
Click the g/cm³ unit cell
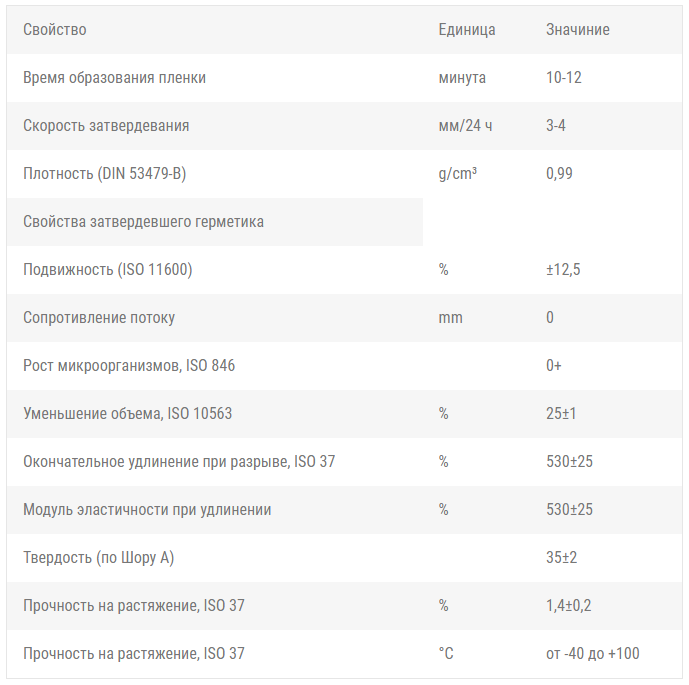457,174
